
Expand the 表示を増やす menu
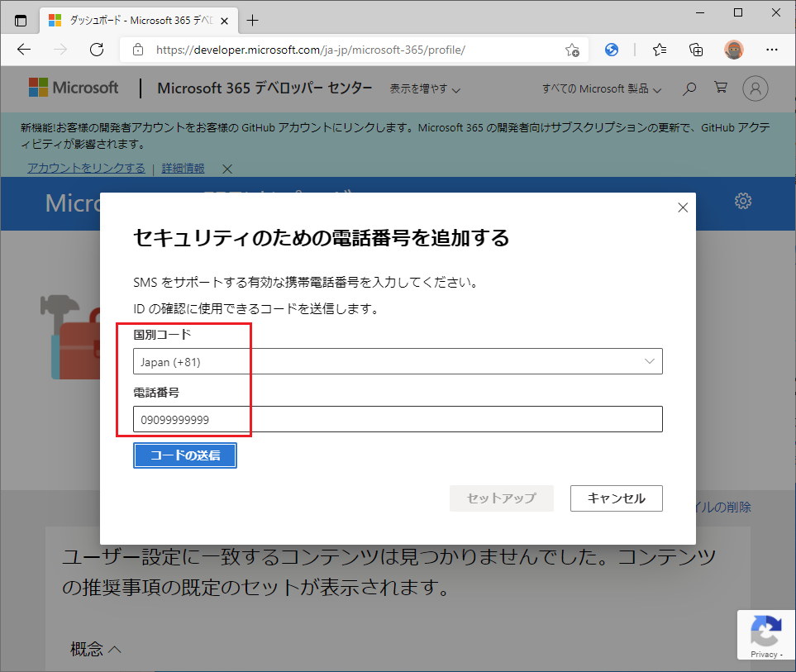[425, 88]
